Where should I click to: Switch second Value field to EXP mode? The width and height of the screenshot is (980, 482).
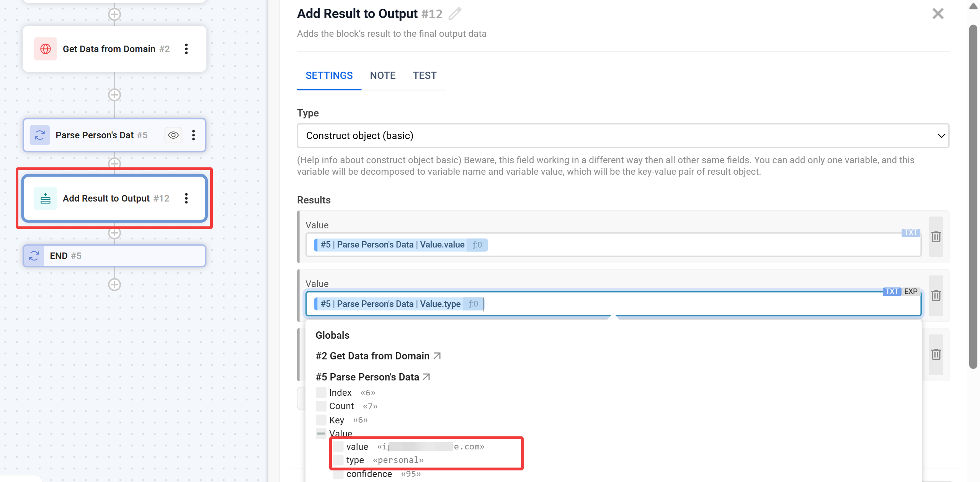tap(911, 291)
